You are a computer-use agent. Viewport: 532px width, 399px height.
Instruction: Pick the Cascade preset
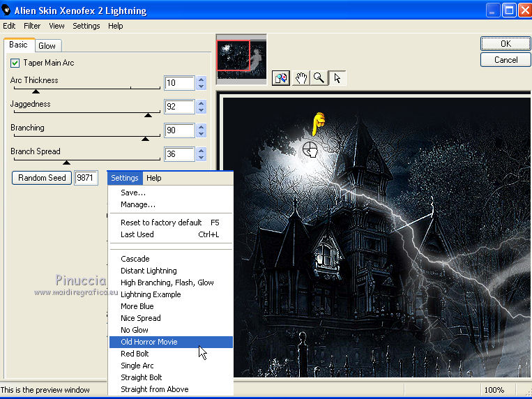pyautogui.click(x=171, y=259)
